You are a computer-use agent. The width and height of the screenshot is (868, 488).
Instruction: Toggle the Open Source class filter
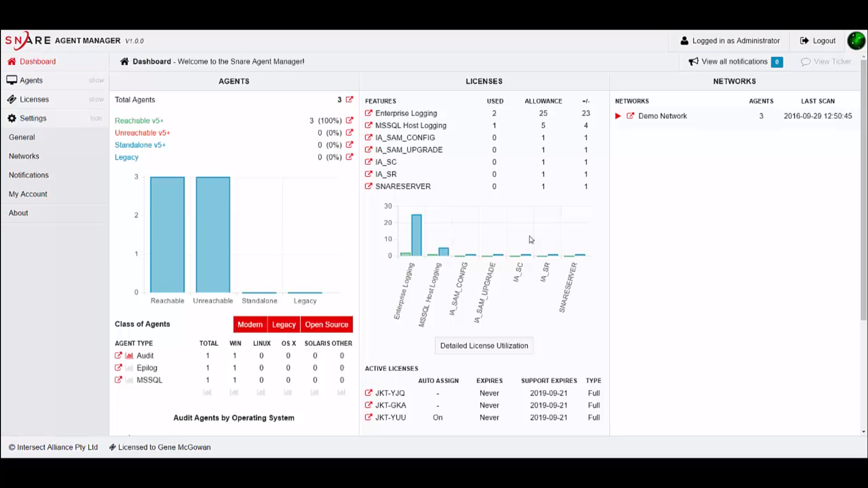click(x=326, y=324)
